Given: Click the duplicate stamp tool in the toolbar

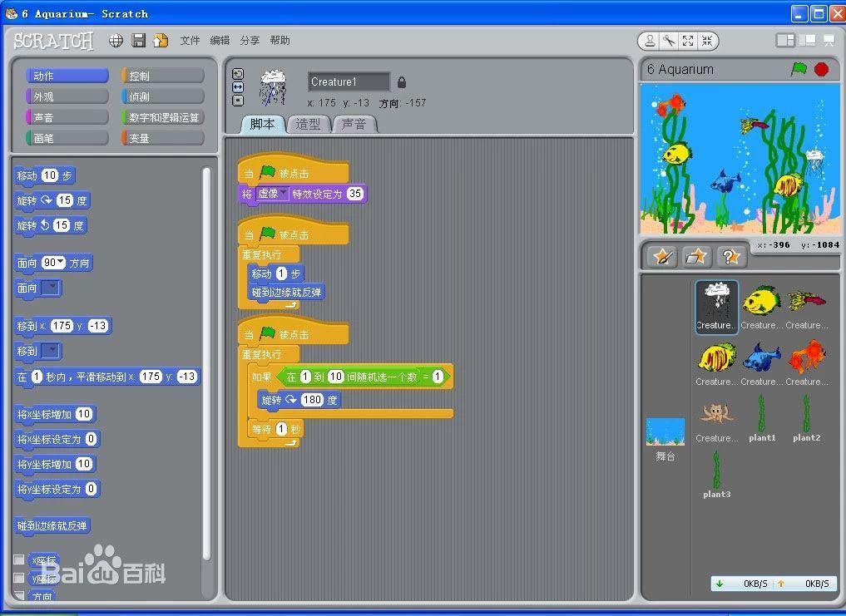Looking at the screenshot, I should coord(651,40).
